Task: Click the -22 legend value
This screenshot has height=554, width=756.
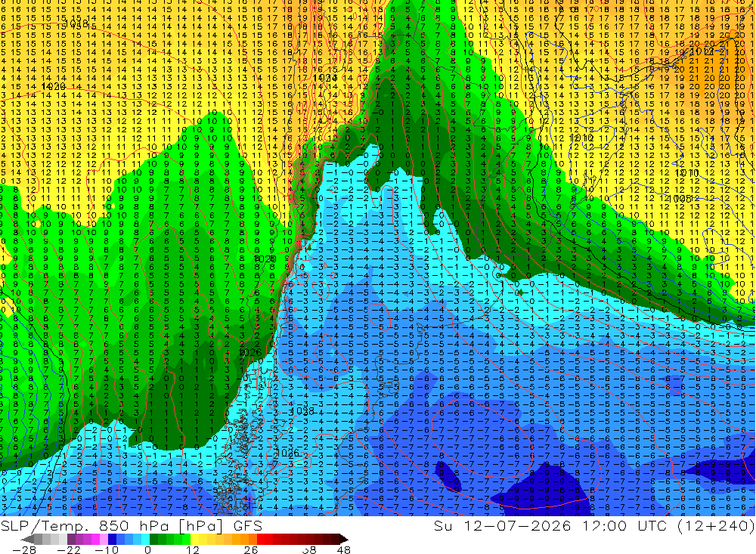Action: pyautogui.click(x=69, y=550)
